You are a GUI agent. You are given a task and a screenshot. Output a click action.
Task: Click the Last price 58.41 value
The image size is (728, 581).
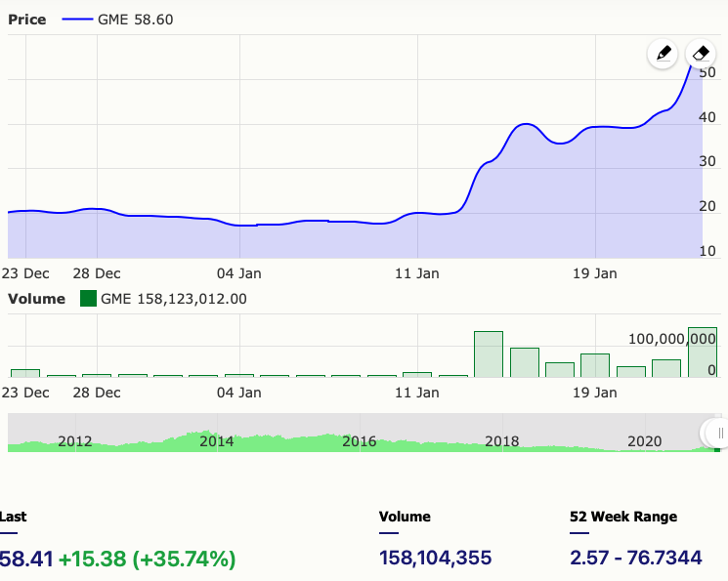(26, 559)
